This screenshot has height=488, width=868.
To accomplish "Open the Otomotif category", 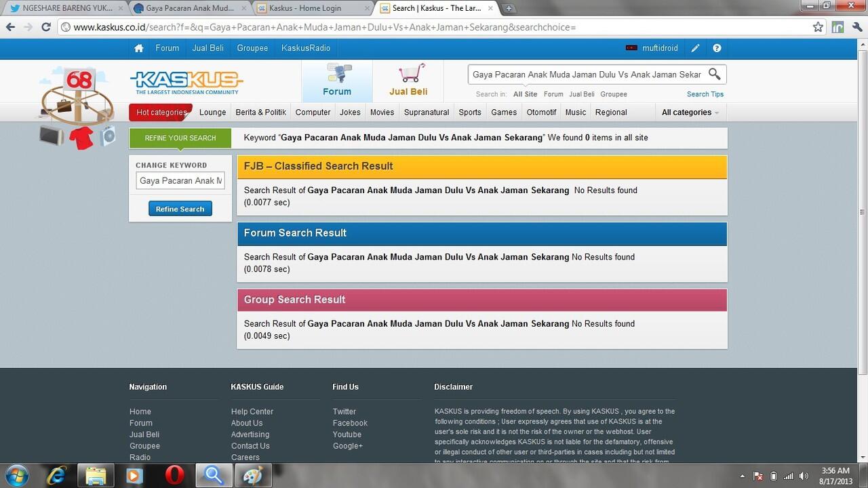I will (541, 113).
